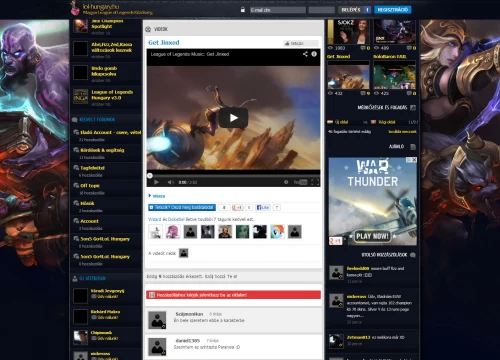
Task: Click the Facebook login icon
Action: pos(367,10)
